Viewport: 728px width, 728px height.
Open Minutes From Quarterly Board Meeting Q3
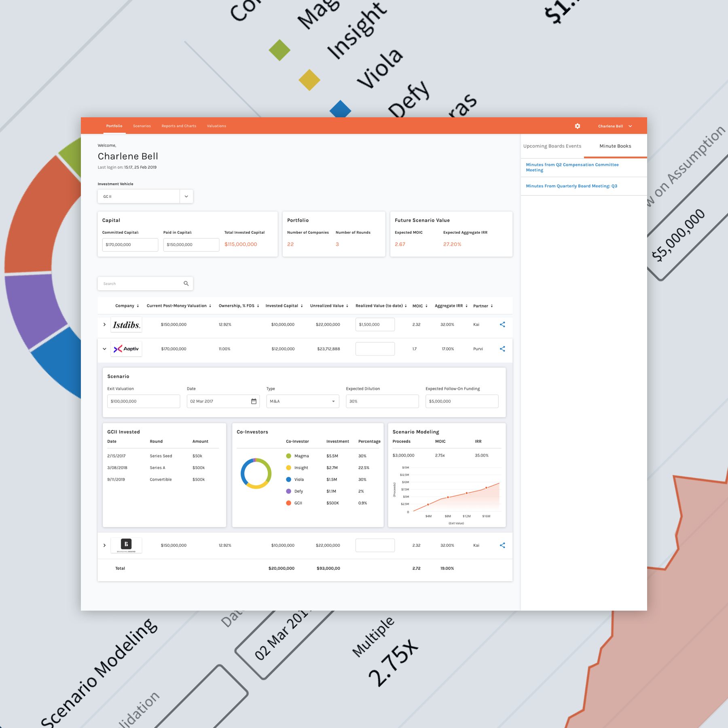(571, 186)
